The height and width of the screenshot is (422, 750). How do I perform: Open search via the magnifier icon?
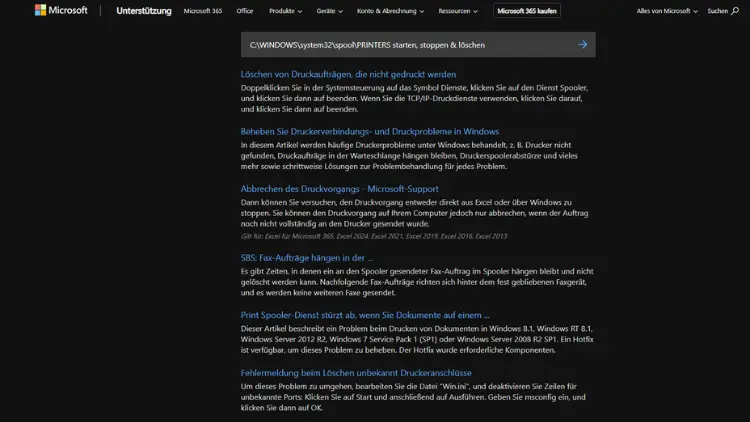pyautogui.click(x=735, y=11)
